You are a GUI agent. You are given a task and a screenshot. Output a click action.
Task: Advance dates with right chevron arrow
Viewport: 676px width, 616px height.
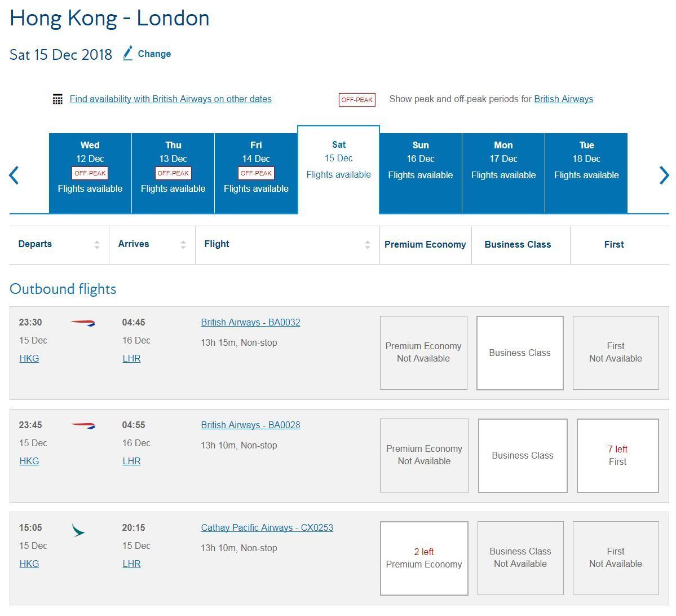[664, 175]
